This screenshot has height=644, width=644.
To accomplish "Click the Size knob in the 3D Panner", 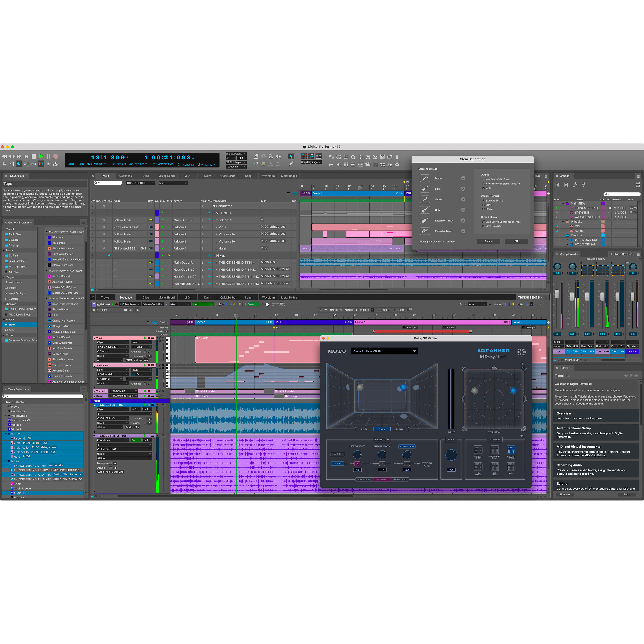I will [x=451, y=455].
